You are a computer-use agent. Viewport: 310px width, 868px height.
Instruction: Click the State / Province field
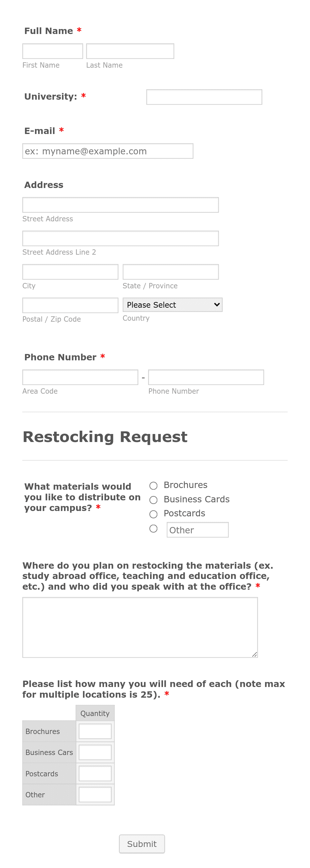click(x=171, y=272)
